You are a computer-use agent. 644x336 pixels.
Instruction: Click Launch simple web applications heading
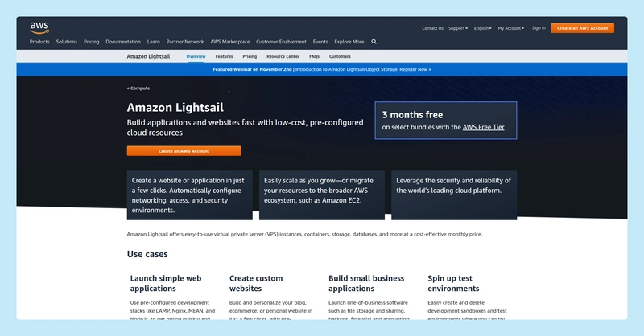[x=166, y=284]
